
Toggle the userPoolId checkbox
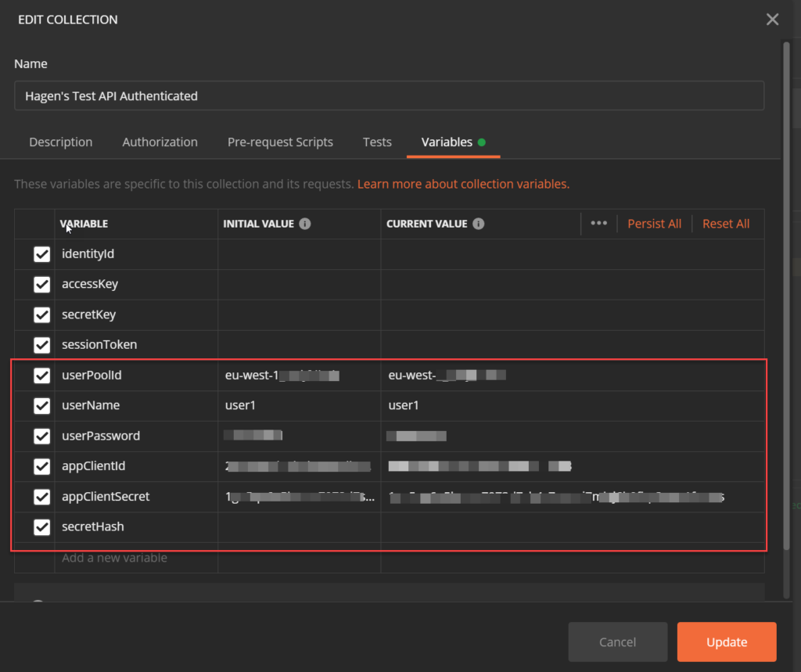tap(42, 376)
